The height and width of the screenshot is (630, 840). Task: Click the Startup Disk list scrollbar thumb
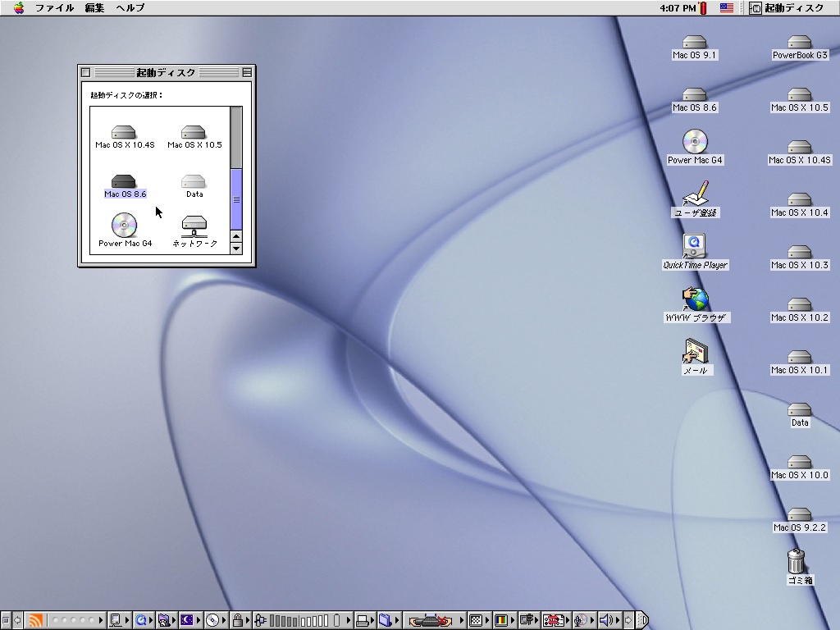[236, 199]
